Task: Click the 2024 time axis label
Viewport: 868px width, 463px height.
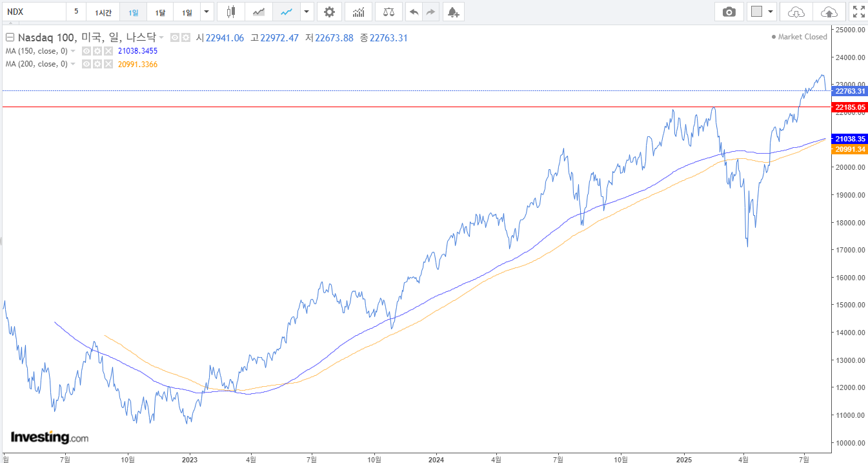Action: [x=436, y=459]
